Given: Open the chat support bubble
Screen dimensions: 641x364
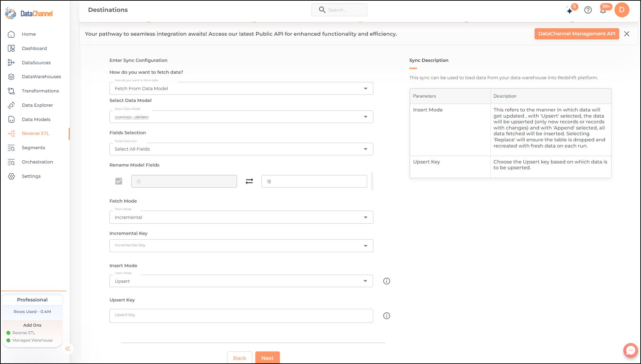Looking at the screenshot, I should tap(630, 350).
